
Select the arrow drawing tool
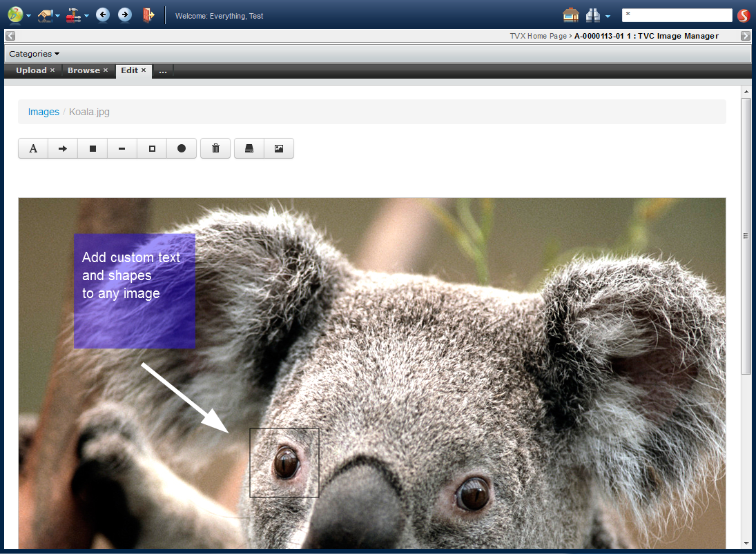tap(63, 148)
